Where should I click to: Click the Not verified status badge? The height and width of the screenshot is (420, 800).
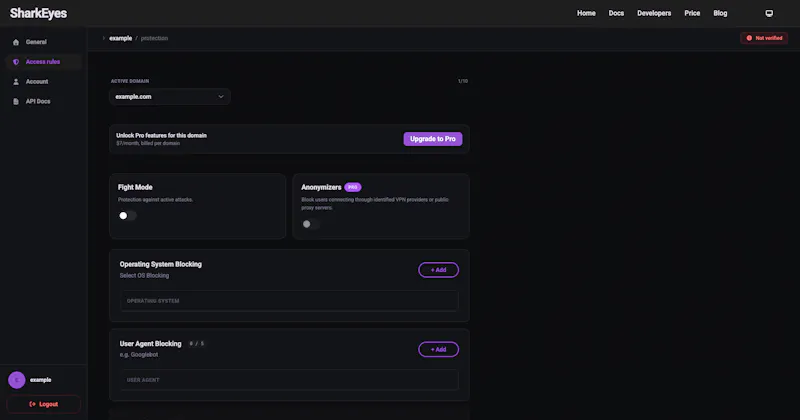(x=764, y=38)
